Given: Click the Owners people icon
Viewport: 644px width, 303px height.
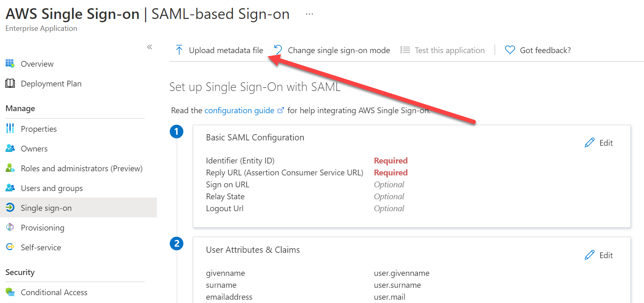Looking at the screenshot, I should click(10, 149).
